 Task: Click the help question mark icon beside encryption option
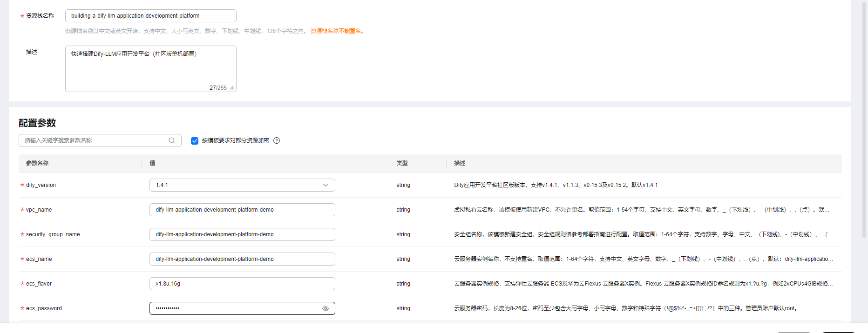coord(277,140)
